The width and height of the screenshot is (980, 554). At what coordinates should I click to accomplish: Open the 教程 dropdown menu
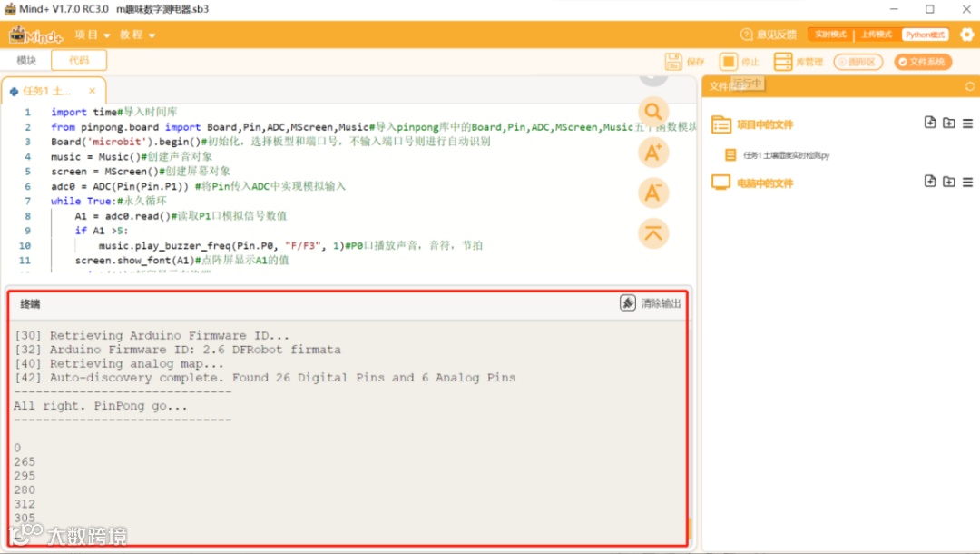click(138, 35)
